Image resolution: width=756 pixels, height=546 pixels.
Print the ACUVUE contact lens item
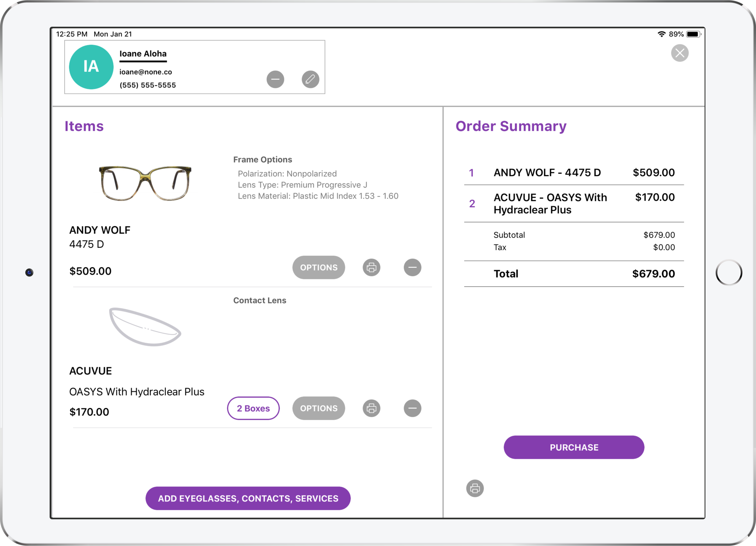371,408
